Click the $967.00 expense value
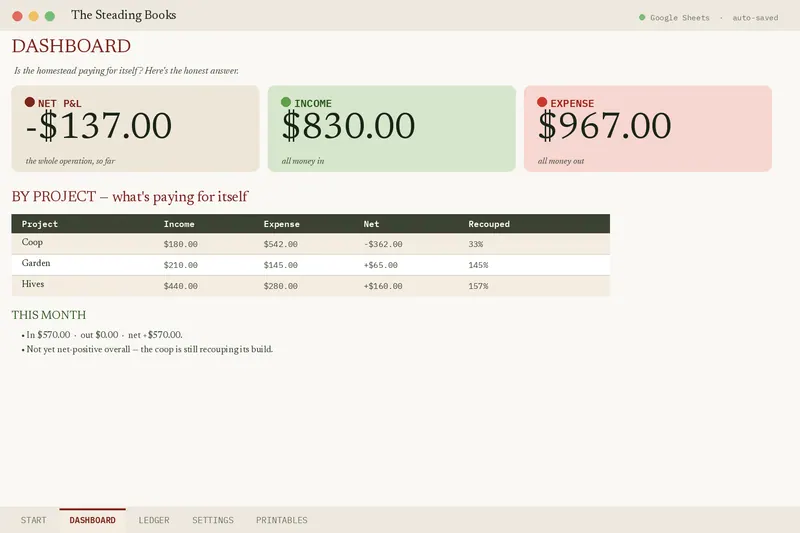Viewport: 800px width, 533px height. (605, 125)
